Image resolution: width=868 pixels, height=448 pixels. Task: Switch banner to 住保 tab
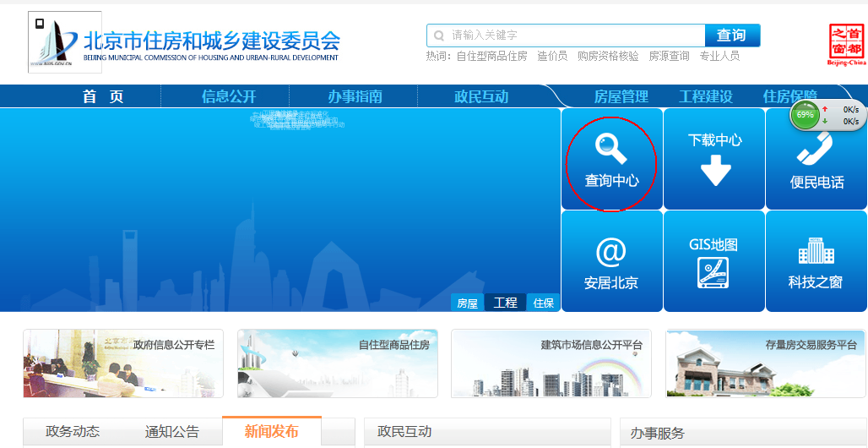point(543,303)
